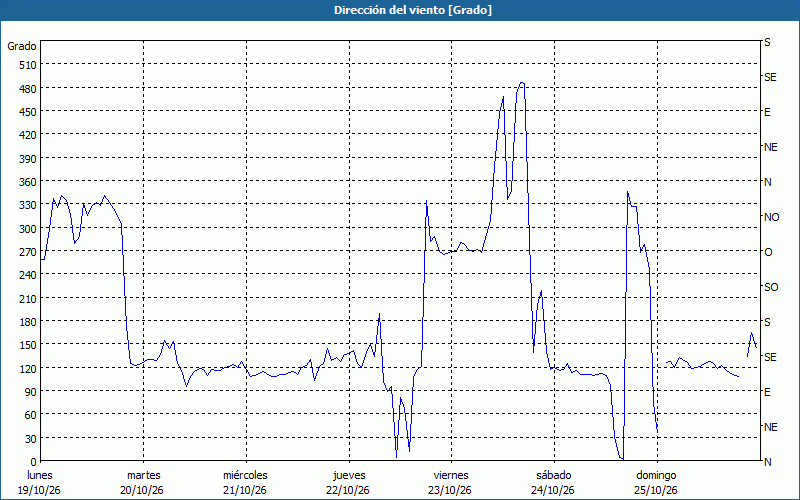This screenshot has width=800, height=500.
Task: Select the 300 degree axis value
Action: point(27,229)
